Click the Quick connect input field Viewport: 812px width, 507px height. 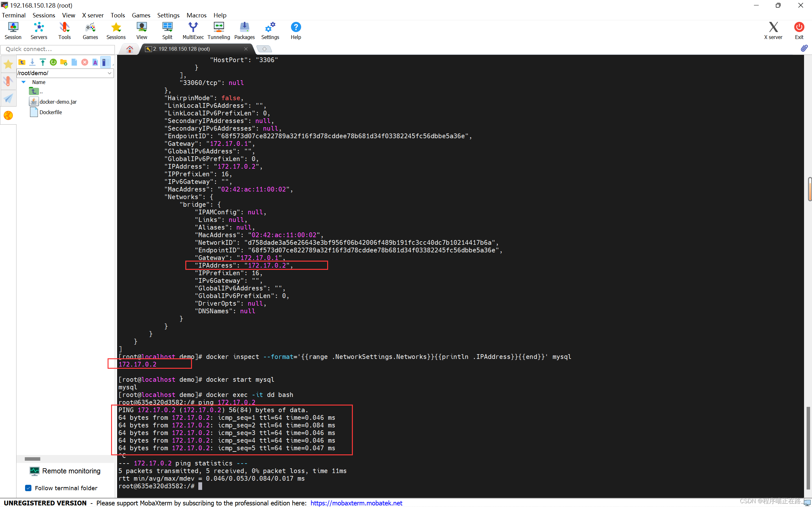tap(58, 49)
